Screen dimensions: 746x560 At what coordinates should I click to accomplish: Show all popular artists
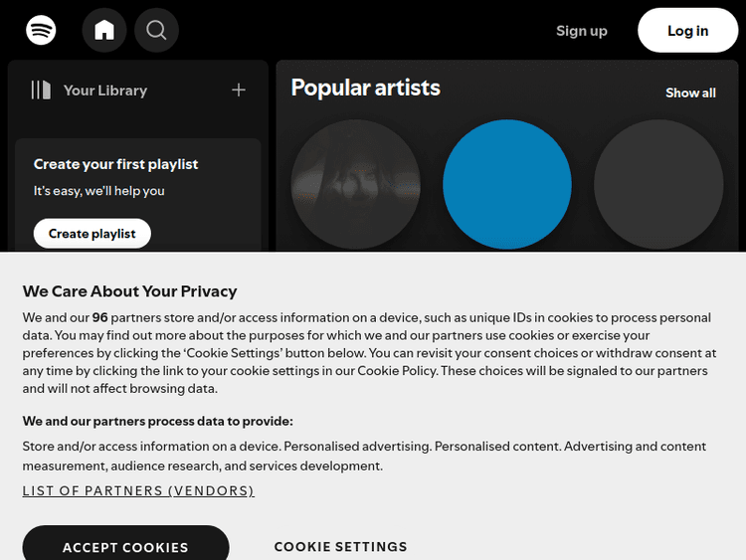pos(690,93)
